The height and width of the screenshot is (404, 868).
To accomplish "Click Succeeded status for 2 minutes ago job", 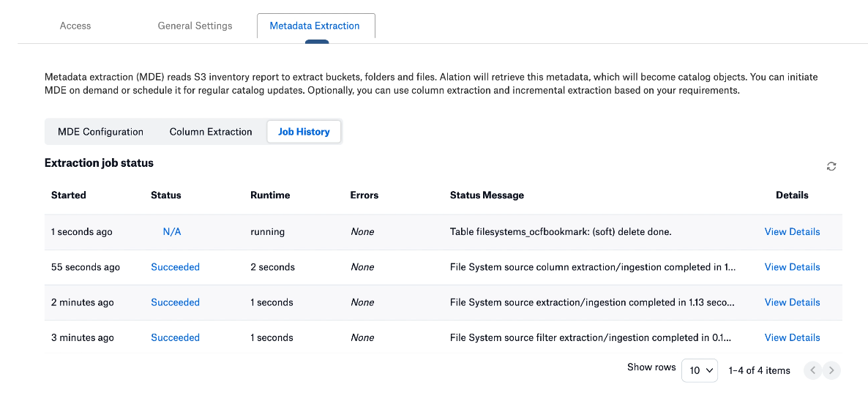I will pyautogui.click(x=175, y=303).
